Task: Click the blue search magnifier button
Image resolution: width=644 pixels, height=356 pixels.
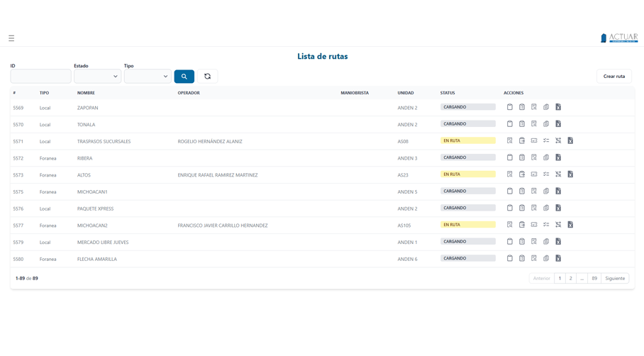Action: click(x=184, y=77)
